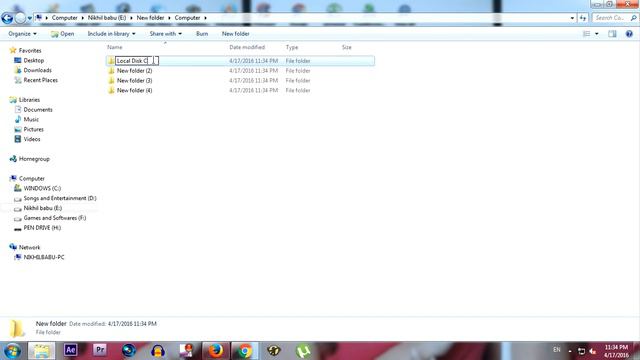This screenshot has width=640, height=360.
Task: Open the Help button
Action: [x=629, y=34]
